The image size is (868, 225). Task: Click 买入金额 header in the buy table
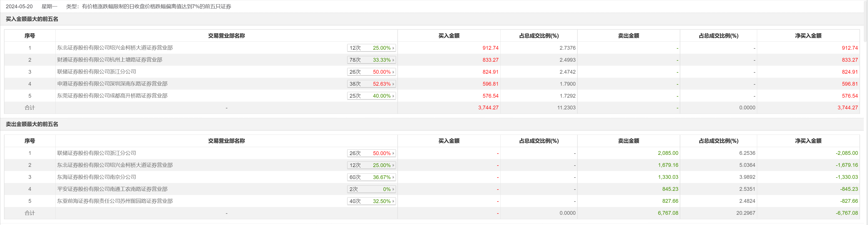[x=449, y=36]
